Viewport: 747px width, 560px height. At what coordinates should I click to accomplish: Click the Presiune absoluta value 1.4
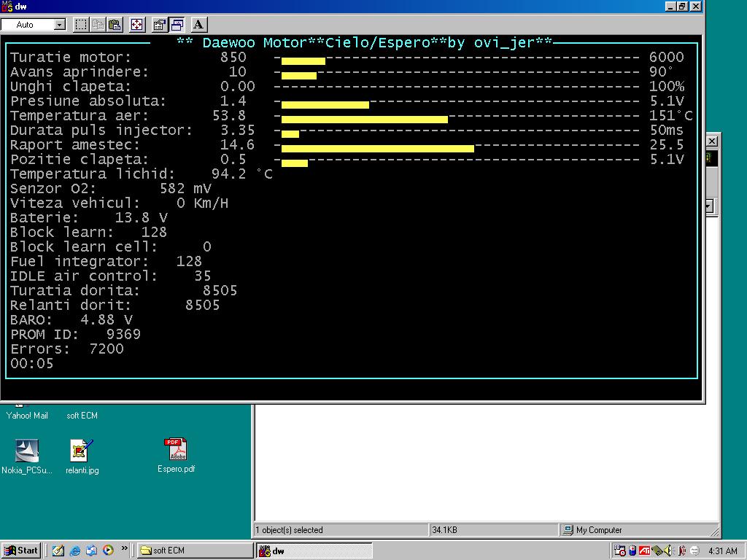(x=233, y=101)
